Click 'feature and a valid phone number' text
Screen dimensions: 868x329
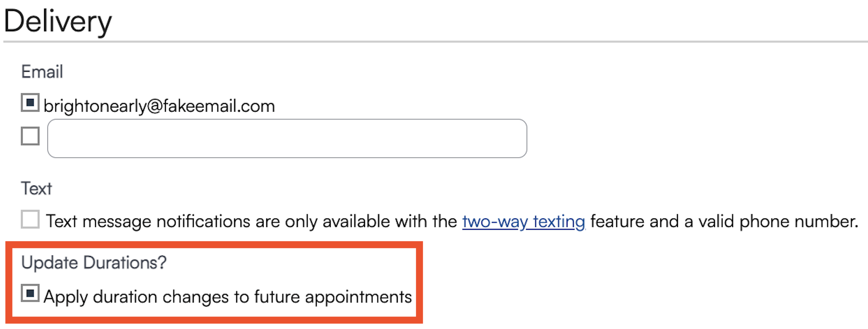coord(724,221)
